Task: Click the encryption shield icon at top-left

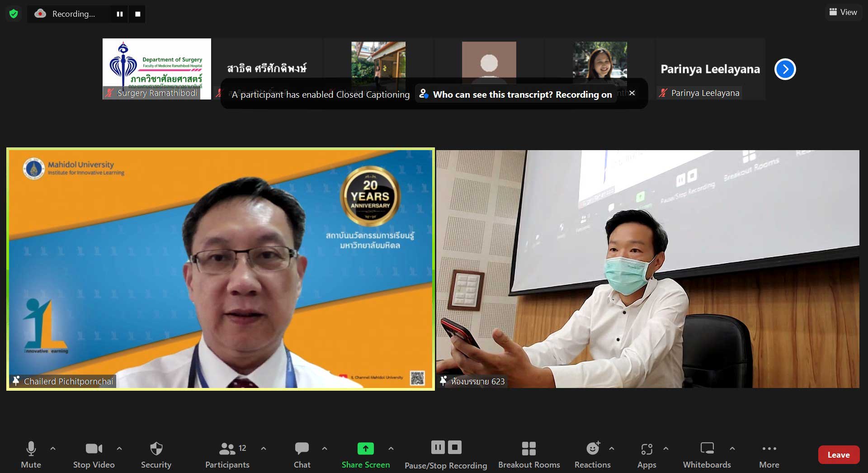Action: click(x=14, y=14)
